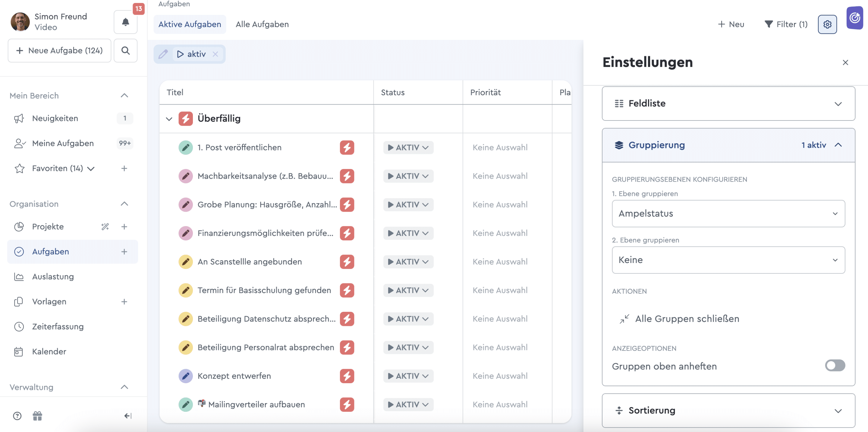
Task: Open Projekte in the sidebar
Action: 48,227
